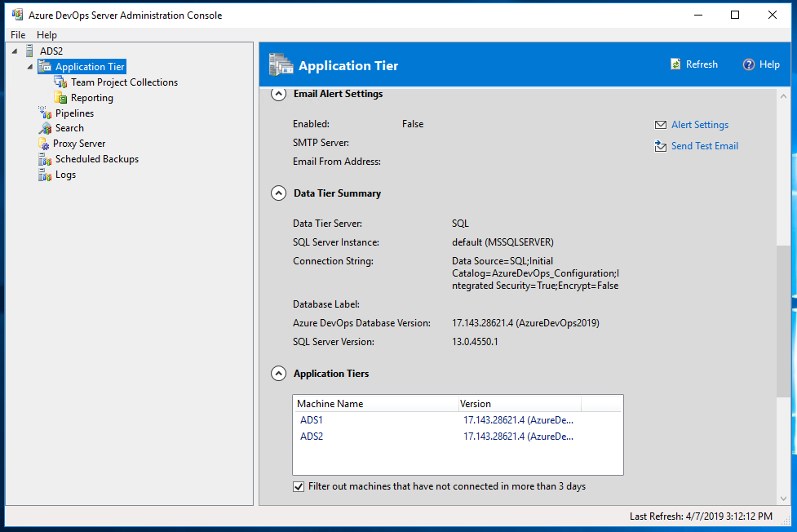
Task: Click the Reporting folder icon
Action: click(60, 98)
